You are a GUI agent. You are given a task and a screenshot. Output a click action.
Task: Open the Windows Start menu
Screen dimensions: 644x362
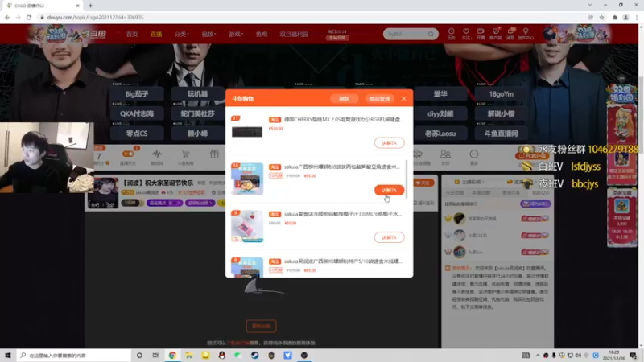tap(8, 356)
